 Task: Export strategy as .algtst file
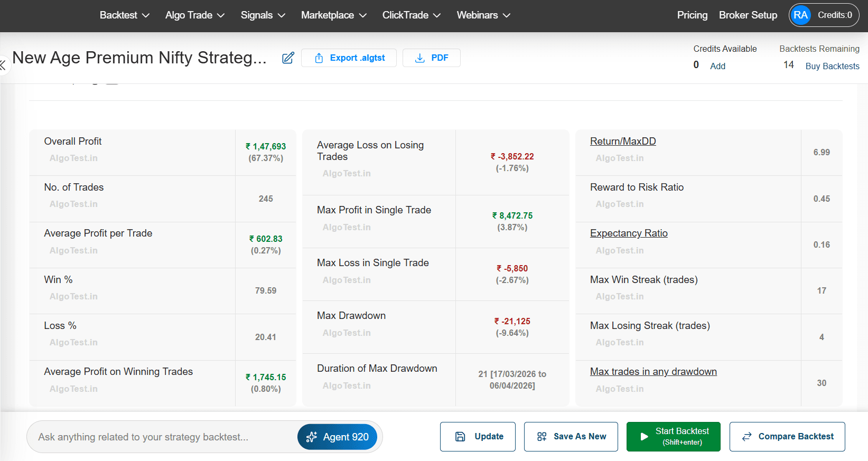349,58
